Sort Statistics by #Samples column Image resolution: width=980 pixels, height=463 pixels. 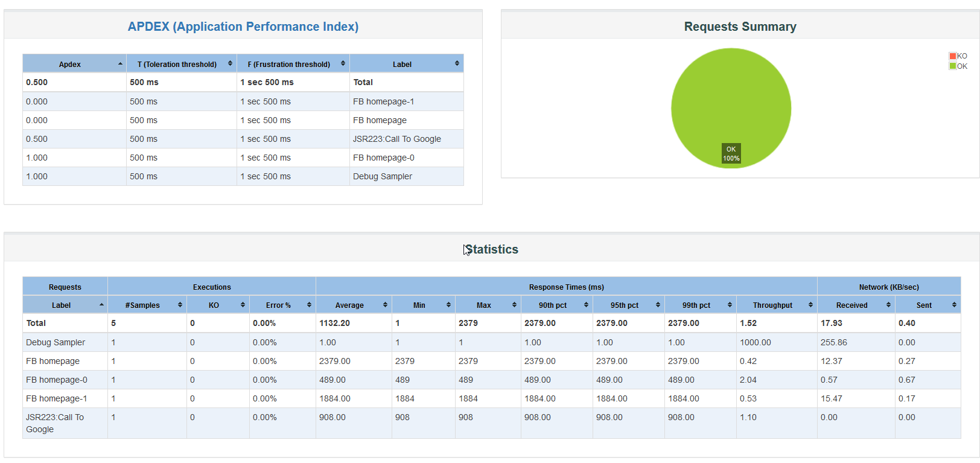[x=147, y=305]
